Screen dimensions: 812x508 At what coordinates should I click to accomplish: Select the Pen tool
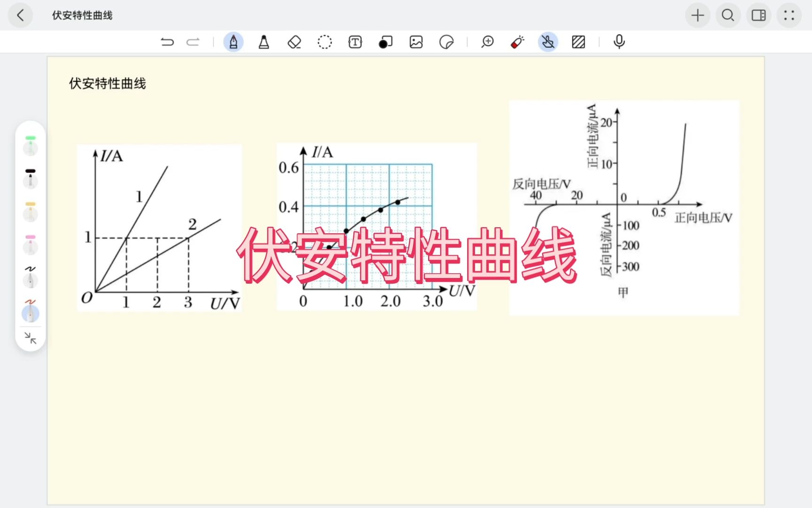point(233,42)
